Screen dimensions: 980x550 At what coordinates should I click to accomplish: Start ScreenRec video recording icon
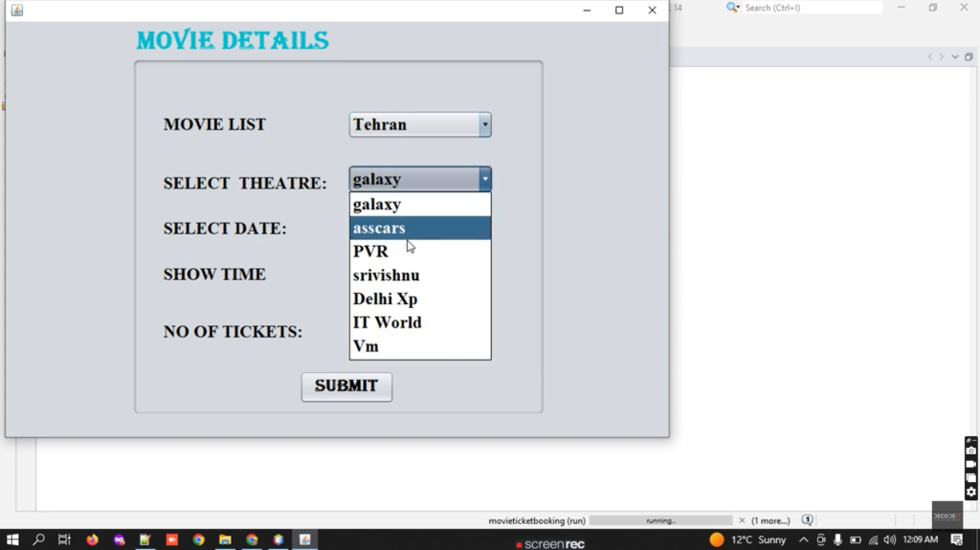[970, 464]
